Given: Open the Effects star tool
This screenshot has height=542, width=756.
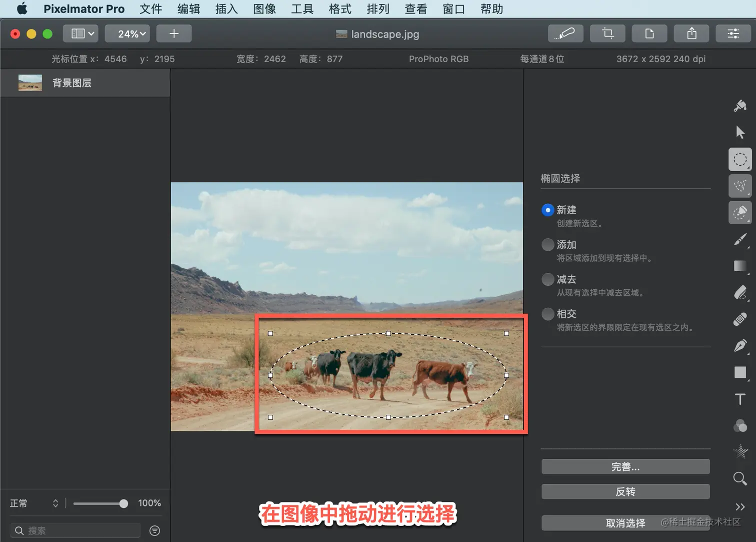Looking at the screenshot, I should coord(740,452).
